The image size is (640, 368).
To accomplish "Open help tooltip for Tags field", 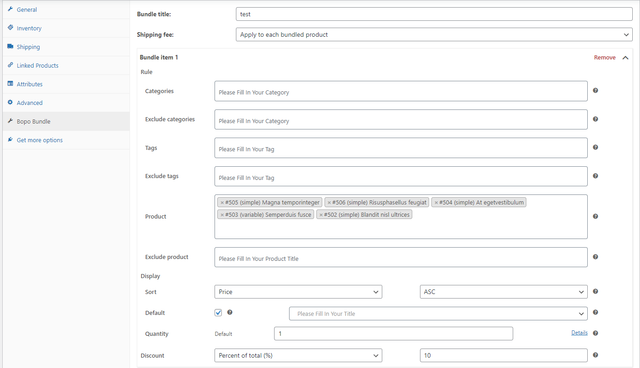I will click(596, 147).
